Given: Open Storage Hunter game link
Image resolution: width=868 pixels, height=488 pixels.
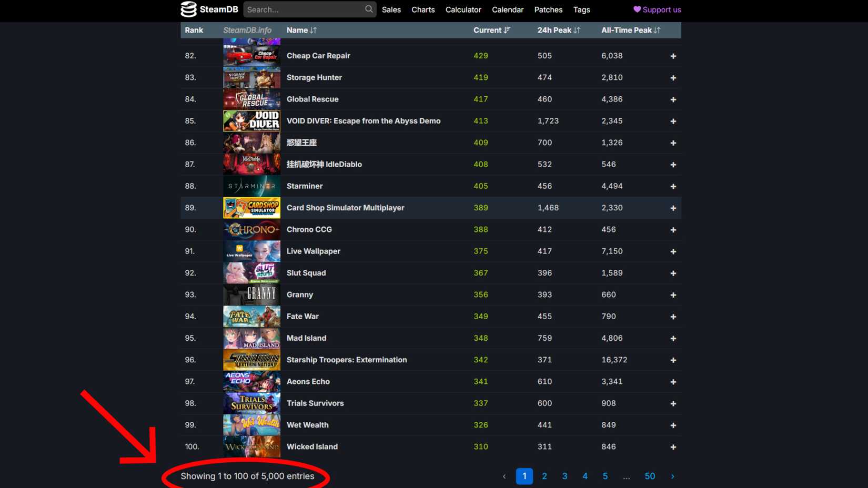Looking at the screenshot, I should [314, 77].
